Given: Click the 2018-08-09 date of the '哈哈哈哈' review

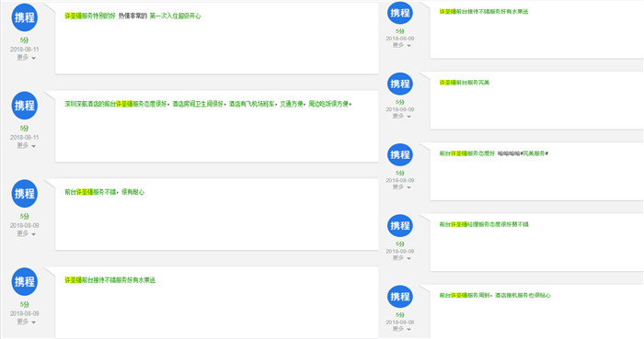Looking at the screenshot, I should [400, 180].
